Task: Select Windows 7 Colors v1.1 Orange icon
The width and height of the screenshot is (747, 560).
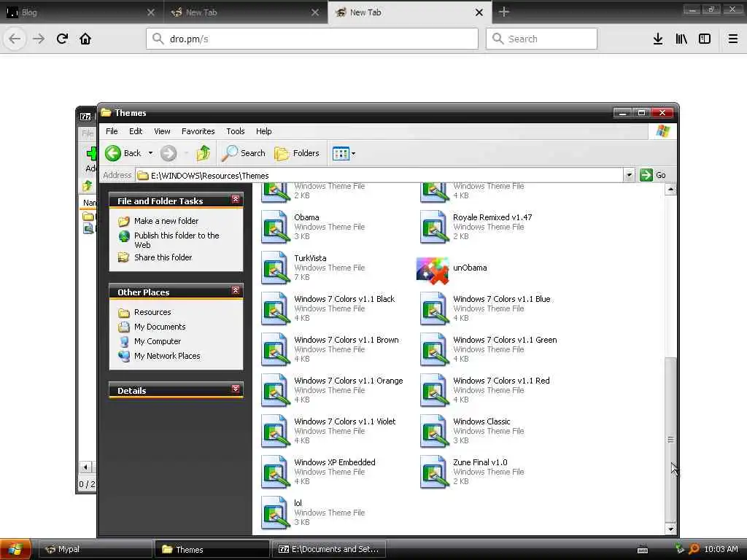Action: point(275,391)
